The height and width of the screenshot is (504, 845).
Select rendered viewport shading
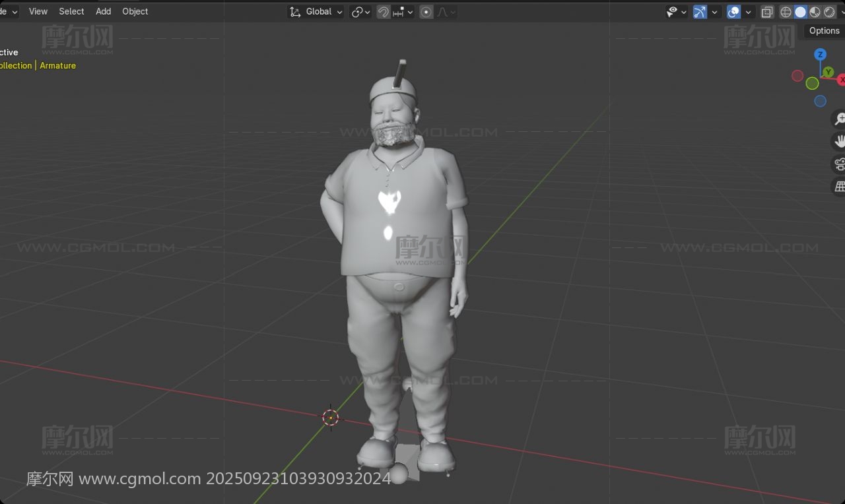(829, 12)
